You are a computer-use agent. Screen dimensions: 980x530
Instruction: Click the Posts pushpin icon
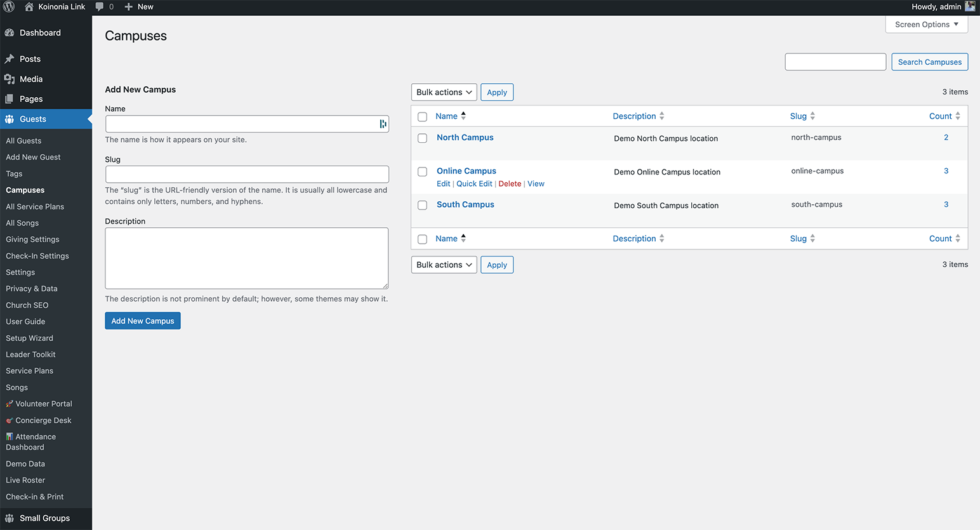coord(10,59)
